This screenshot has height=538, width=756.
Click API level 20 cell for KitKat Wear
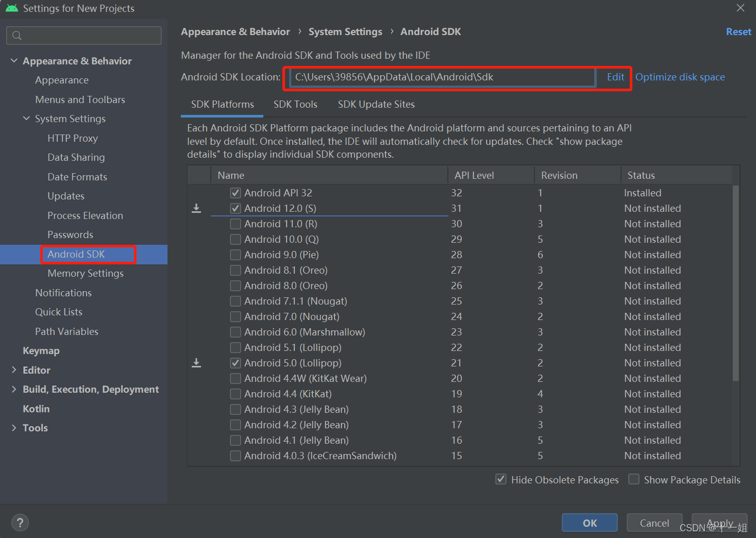coord(457,378)
